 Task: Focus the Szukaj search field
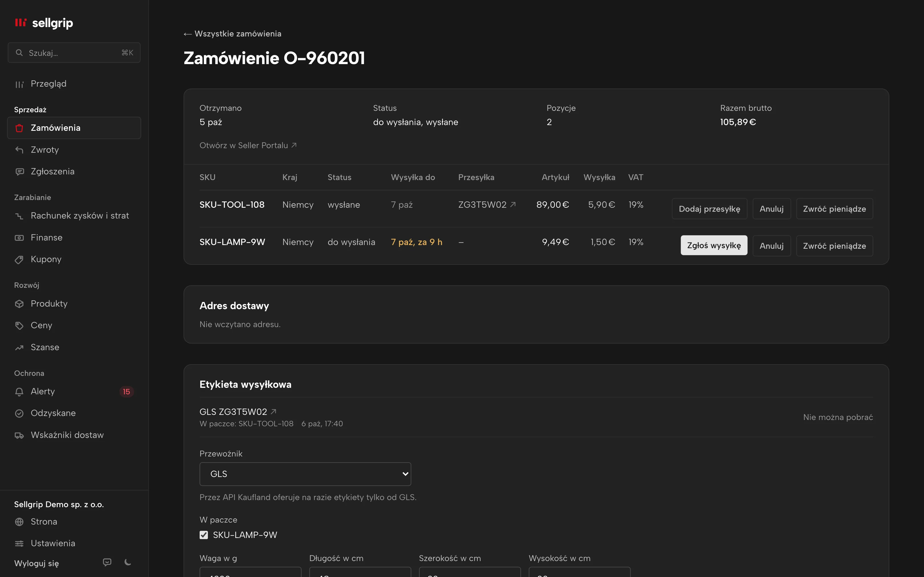[74, 53]
